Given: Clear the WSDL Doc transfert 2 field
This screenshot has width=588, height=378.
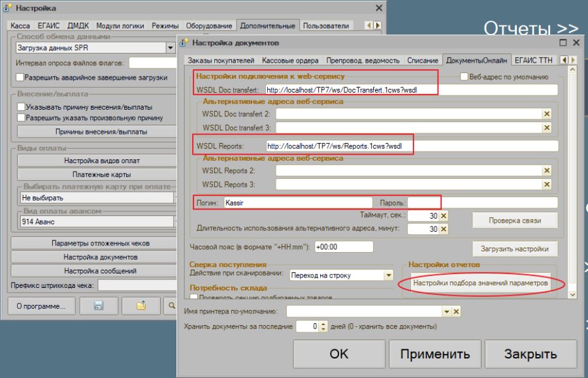Looking at the screenshot, I should [x=547, y=114].
